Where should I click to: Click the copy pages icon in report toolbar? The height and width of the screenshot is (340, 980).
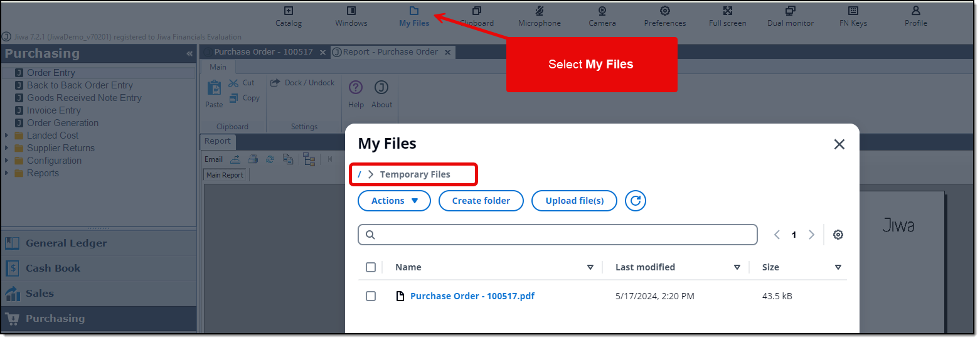288,159
